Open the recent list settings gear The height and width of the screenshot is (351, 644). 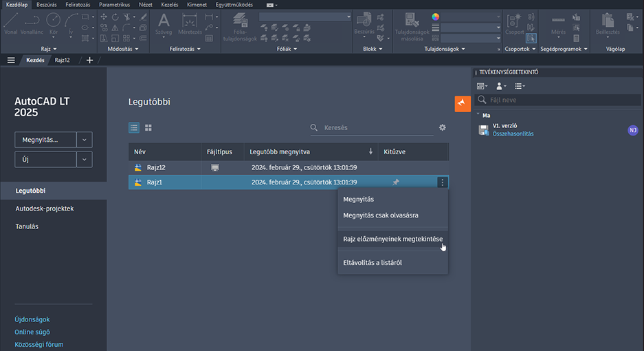coord(443,127)
